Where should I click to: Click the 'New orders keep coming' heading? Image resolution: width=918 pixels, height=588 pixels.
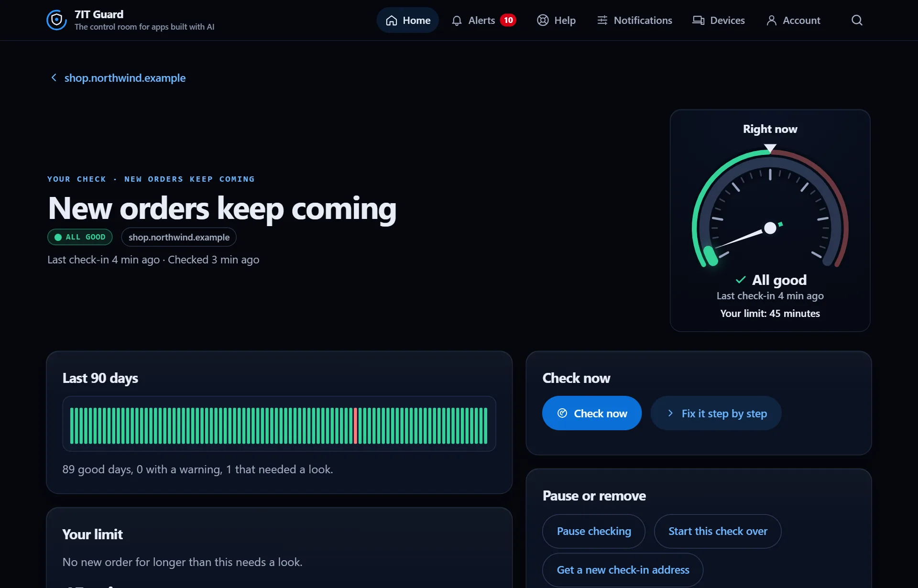click(222, 209)
